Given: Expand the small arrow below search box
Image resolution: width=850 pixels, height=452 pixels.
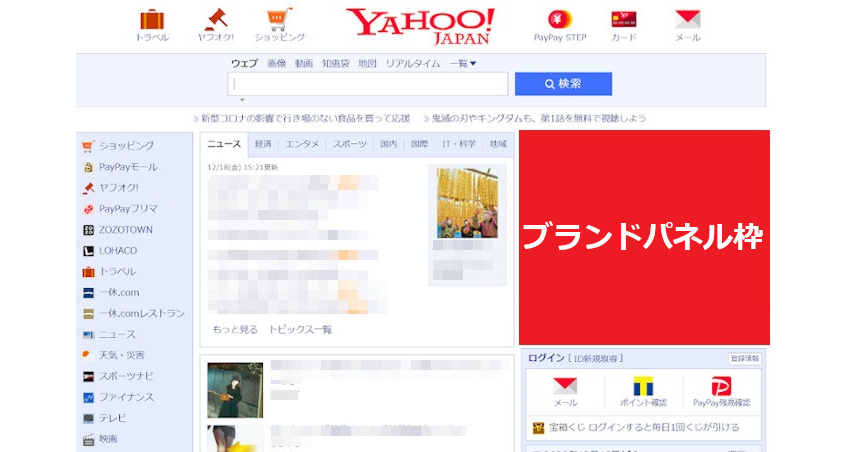Looking at the screenshot, I should coord(242,100).
